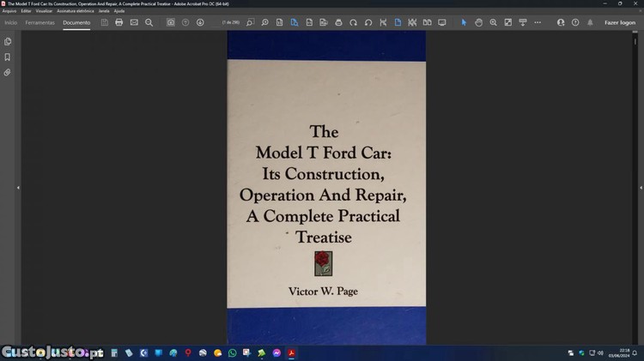Select the Hand pan tool
644x361 pixels.
[479, 22]
